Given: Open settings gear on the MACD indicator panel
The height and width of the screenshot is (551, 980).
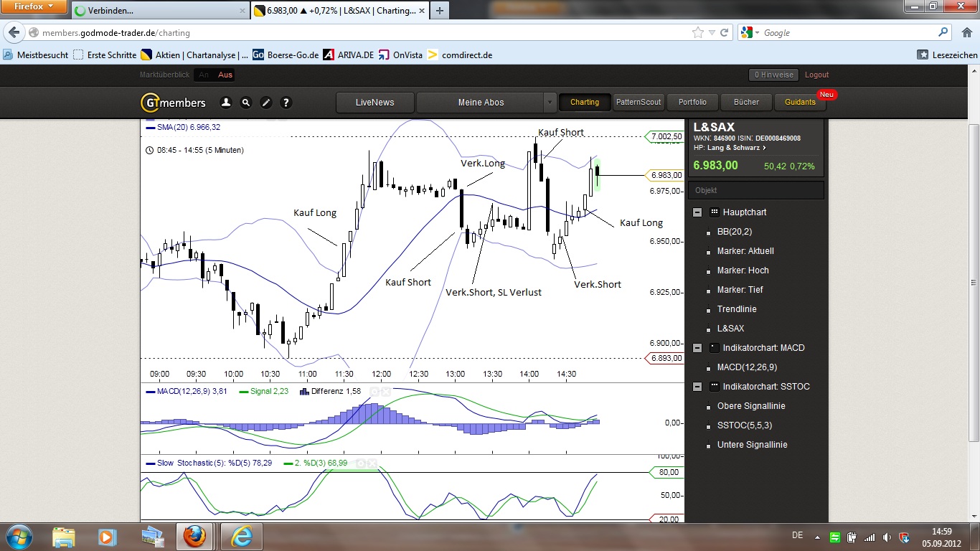Looking at the screenshot, I should coord(374,392).
